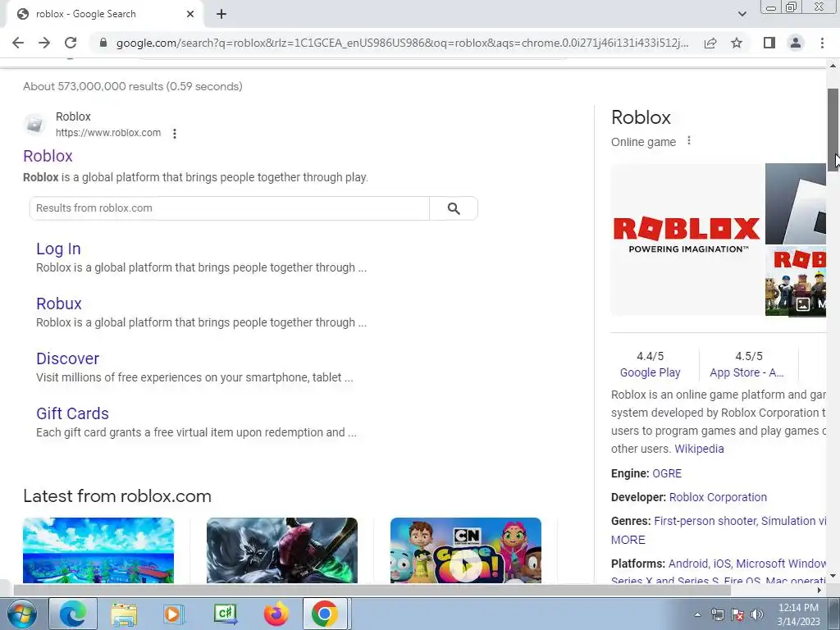Image resolution: width=840 pixels, height=630 pixels.
Task: Open the Wikipedia link in description
Action: tap(699, 449)
